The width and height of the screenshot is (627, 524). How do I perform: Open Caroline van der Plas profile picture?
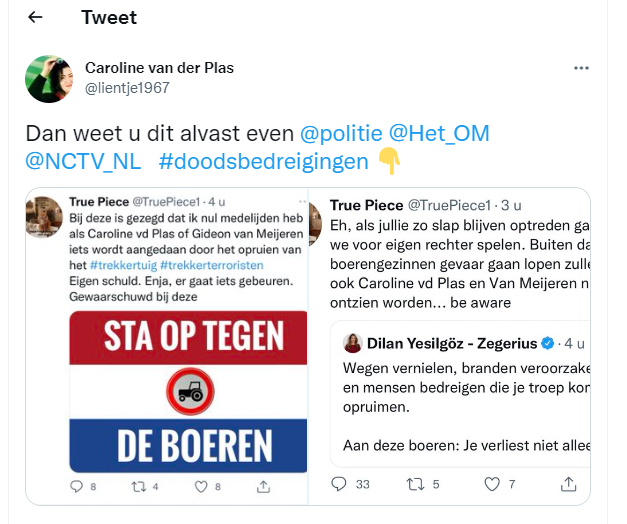[x=49, y=78]
